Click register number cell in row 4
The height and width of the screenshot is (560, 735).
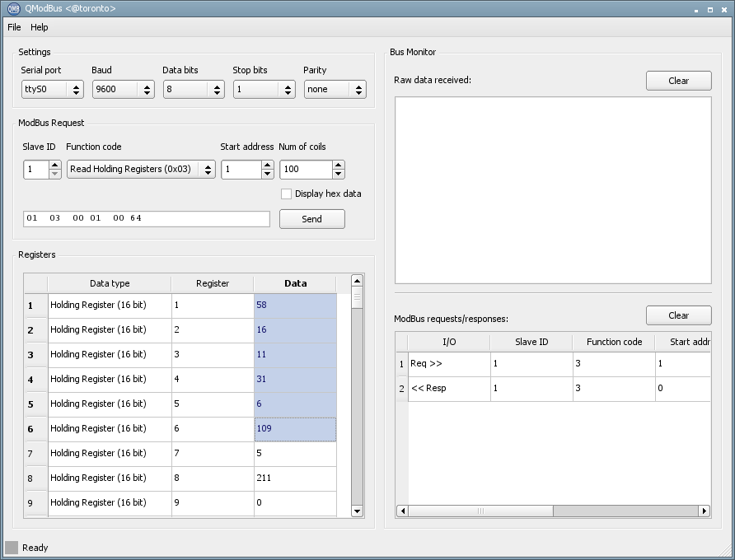[213, 379]
